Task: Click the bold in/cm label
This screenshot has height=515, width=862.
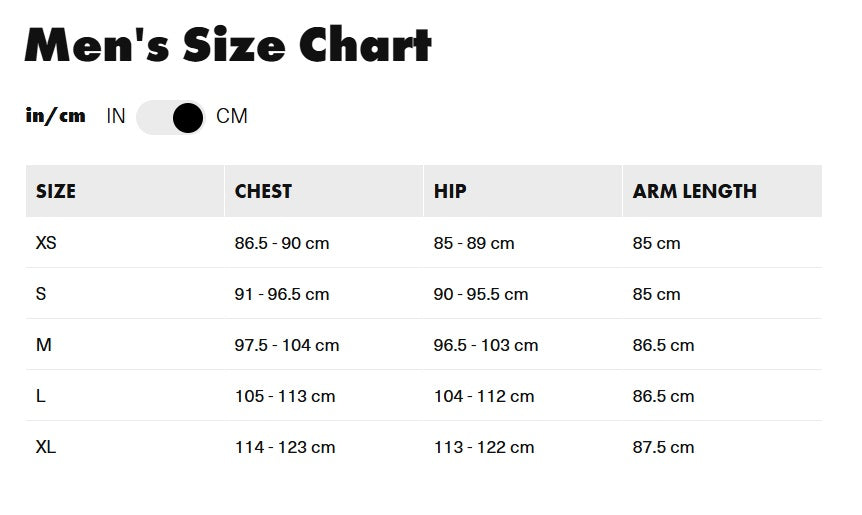Action: coord(56,116)
